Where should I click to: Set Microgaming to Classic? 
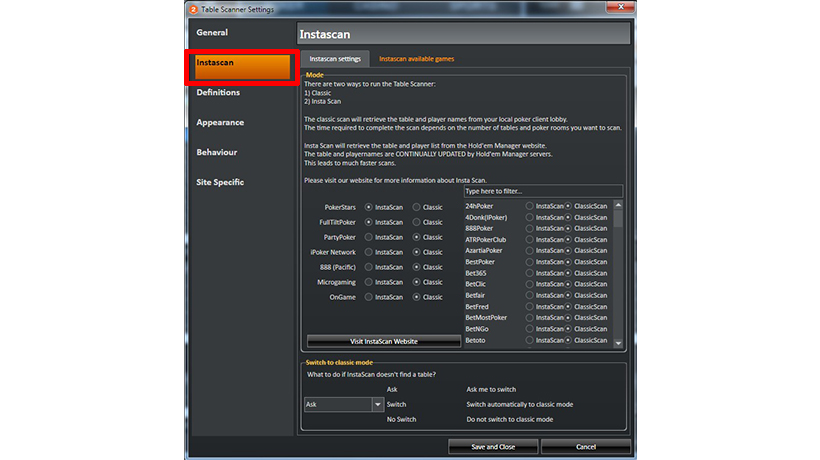point(416,282)
